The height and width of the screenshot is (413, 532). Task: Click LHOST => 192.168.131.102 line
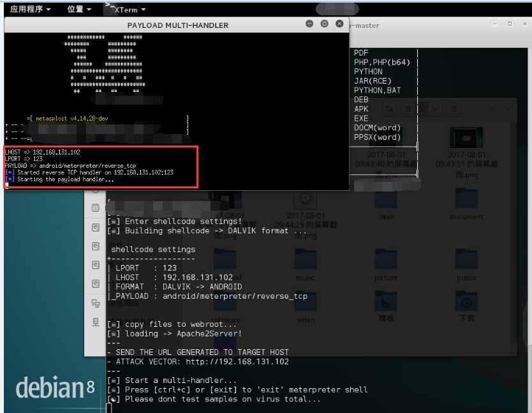coord(42,152)
